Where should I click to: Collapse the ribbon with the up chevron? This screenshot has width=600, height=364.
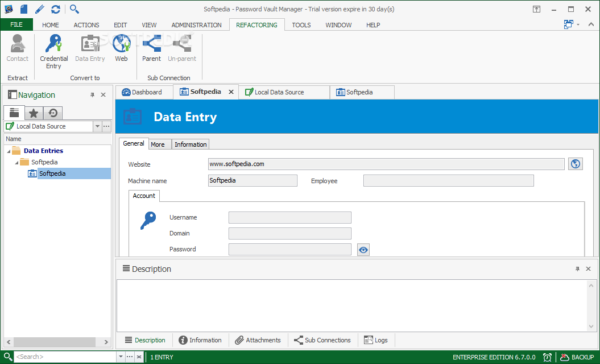[591, 24]
